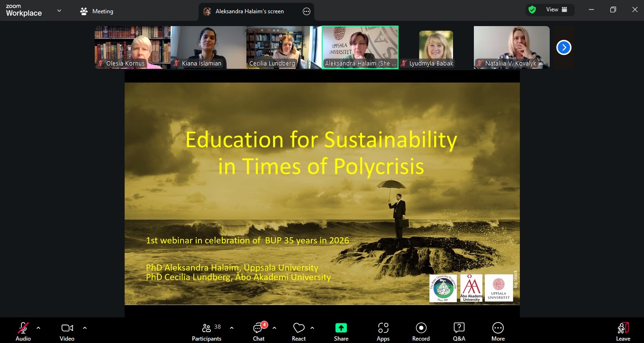
Task: Open the Meeting tab
Action: pyautogui.click(x=97, y=11)
